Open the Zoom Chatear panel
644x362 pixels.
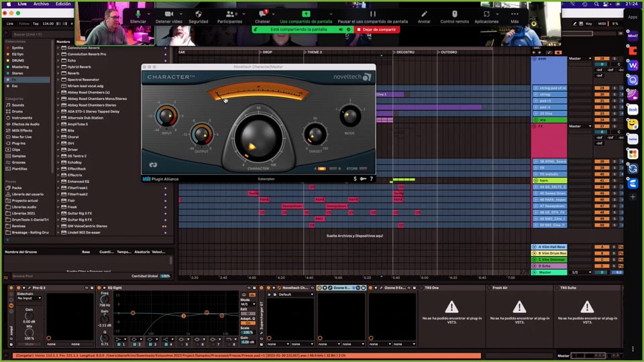pos(262,17)
